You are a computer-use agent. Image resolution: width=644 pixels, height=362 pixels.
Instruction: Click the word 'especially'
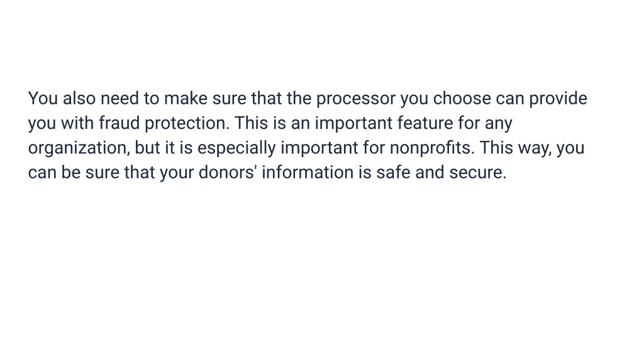(x=236, y=148)
